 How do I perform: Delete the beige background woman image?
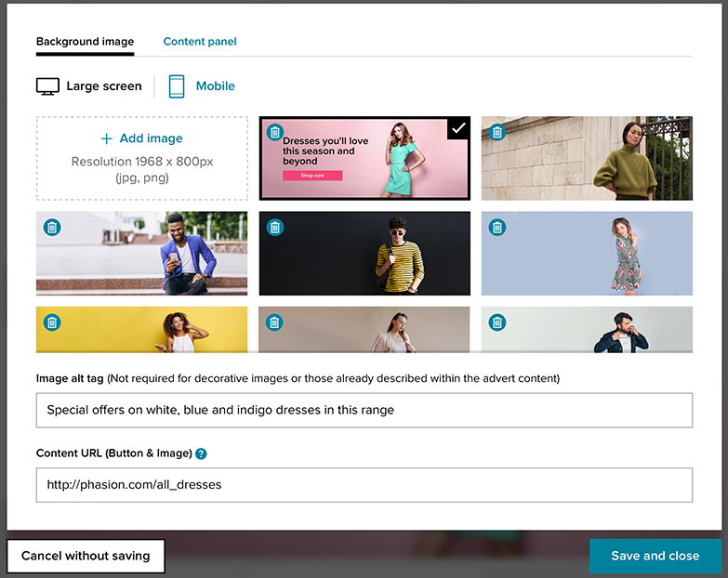click(x=274, y=322)
